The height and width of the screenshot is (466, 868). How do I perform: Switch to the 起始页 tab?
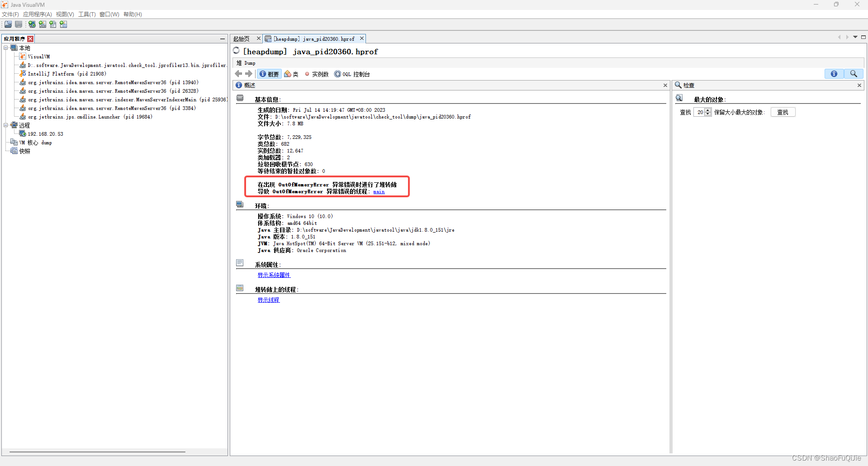click(x=241, y=38)
